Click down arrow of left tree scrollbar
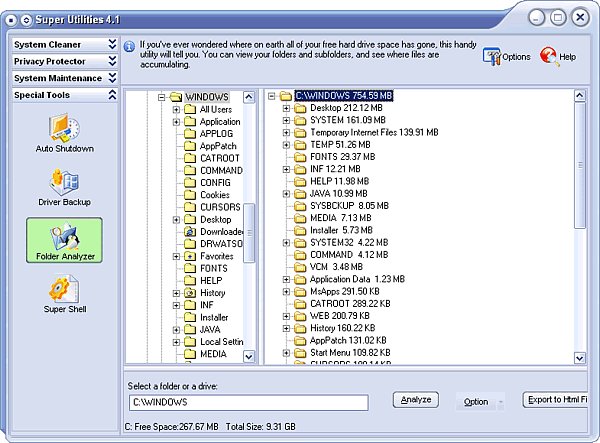 [249, 357]
